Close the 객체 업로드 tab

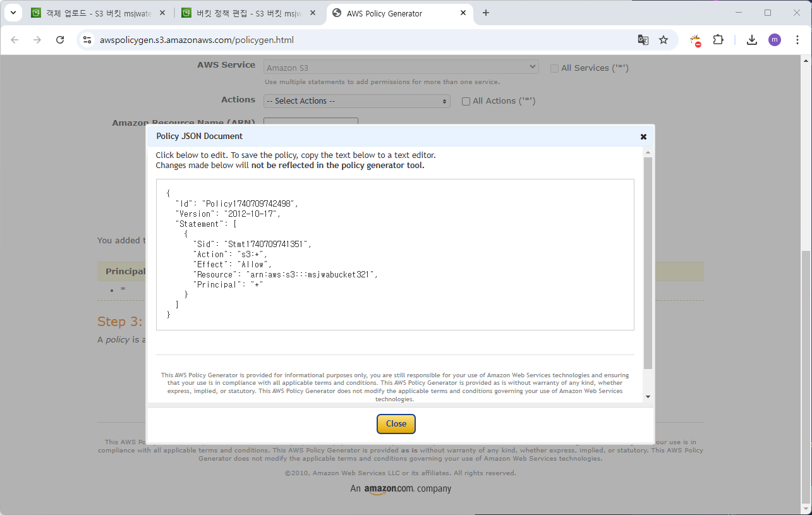point(163,13)
